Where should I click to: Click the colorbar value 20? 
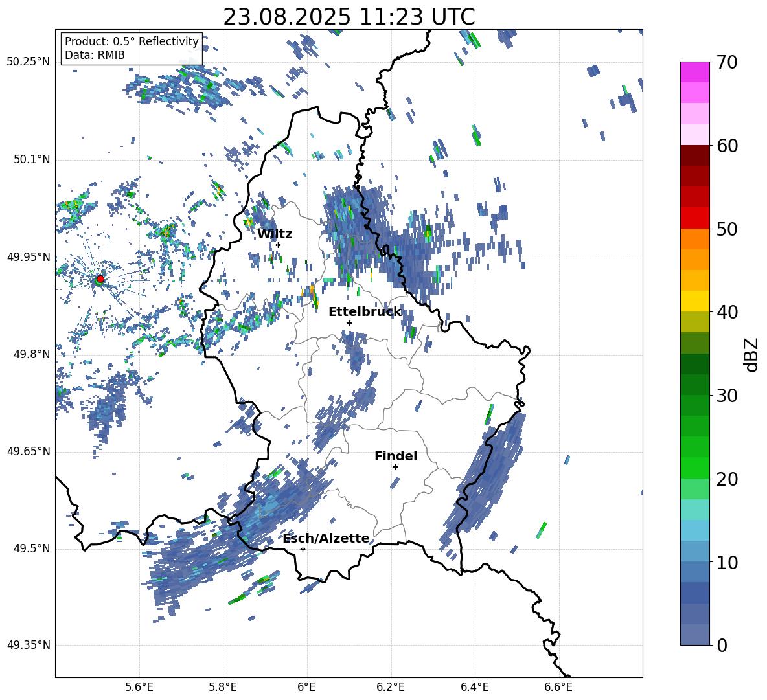pyautogui.click(x=727, y=479)
